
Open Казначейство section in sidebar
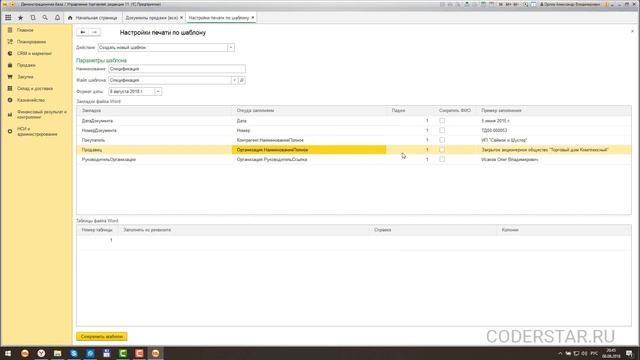(31, 100)
